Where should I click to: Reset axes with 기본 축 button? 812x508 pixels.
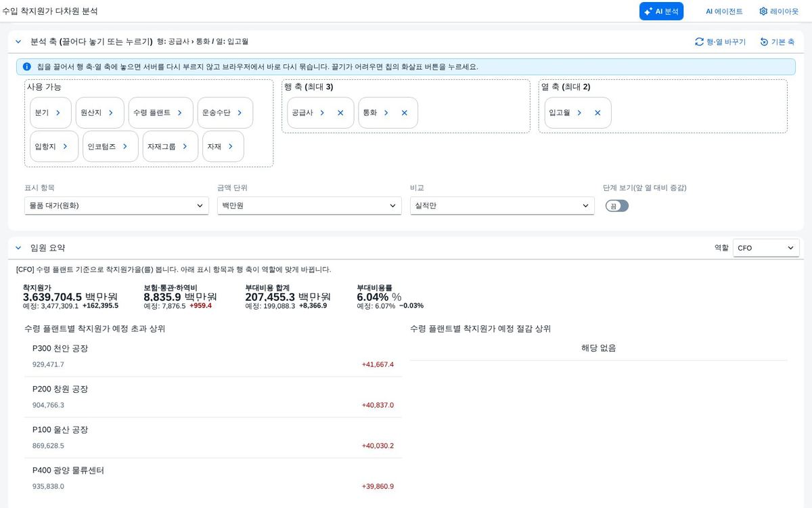pyautogui.click(x=777, y=42)
